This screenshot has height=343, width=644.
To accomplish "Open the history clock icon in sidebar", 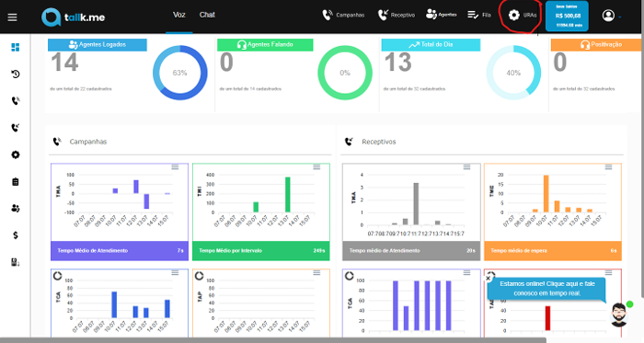I will [16, 74].
